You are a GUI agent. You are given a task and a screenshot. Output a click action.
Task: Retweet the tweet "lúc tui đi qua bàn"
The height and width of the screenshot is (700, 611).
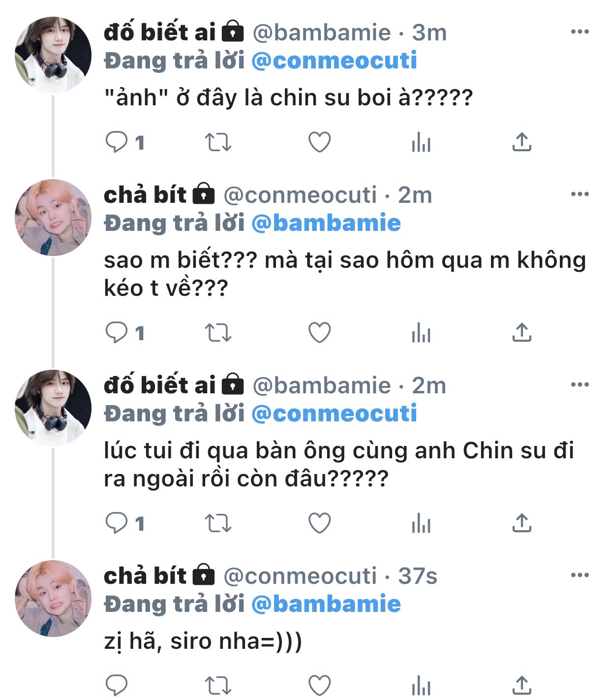218,523
